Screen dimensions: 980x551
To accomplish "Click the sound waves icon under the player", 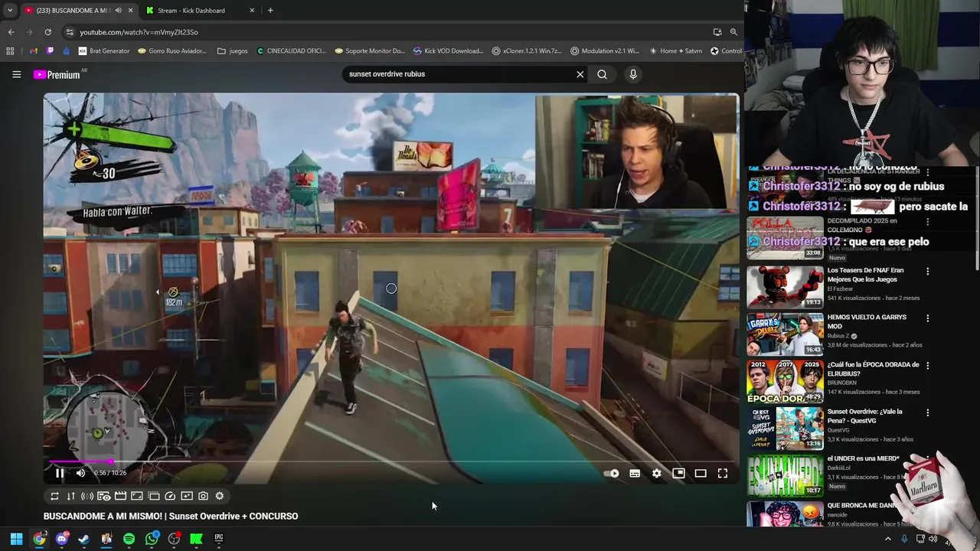I will [x=87, y=496].
